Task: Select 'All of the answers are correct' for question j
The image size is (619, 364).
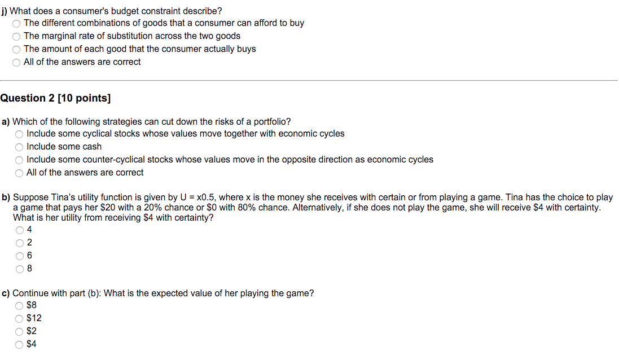Action: [x=16, y=63]
